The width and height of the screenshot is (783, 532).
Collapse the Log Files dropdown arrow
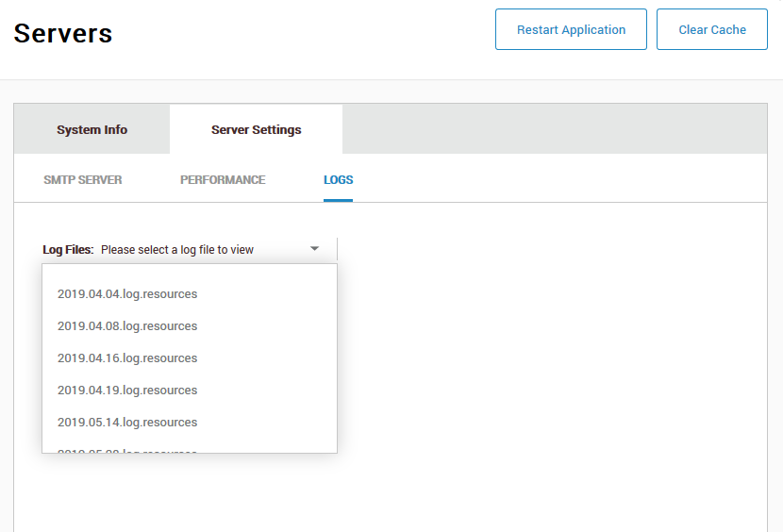coord(314,249)
